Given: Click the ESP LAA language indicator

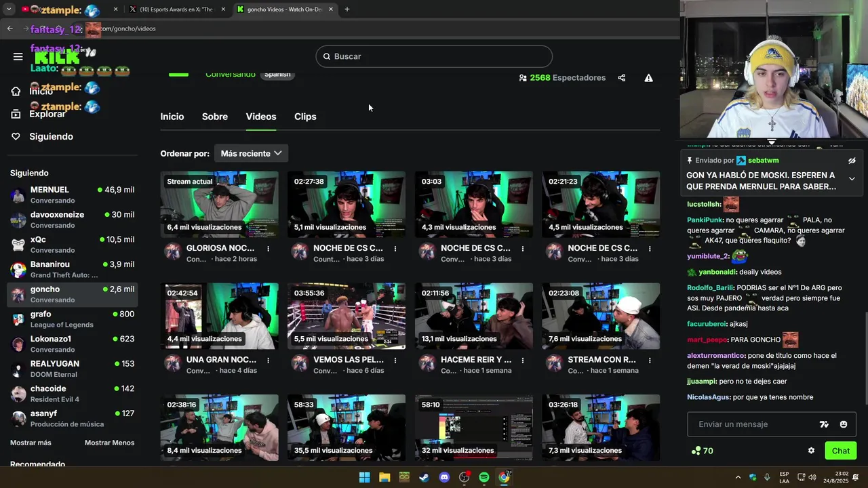Looking at the screenshot, I should click(784, 477).
